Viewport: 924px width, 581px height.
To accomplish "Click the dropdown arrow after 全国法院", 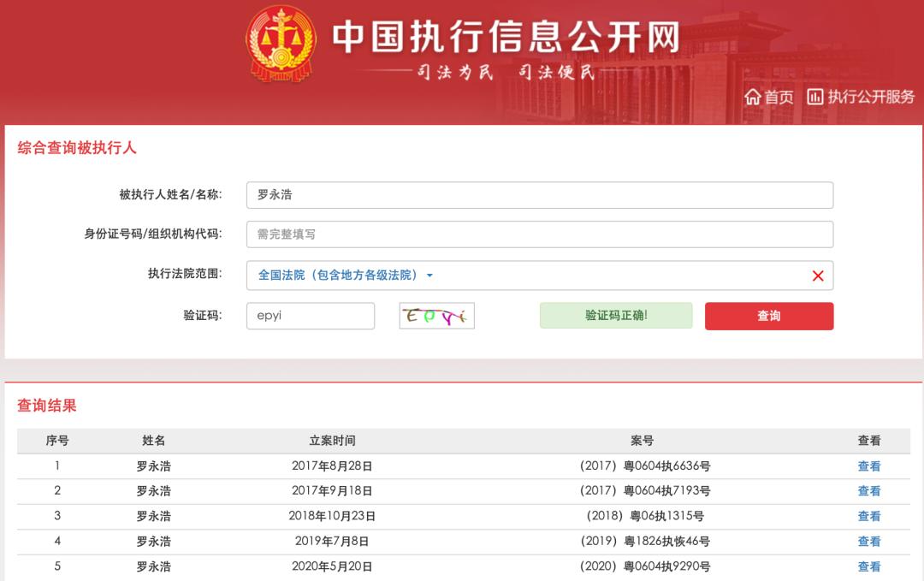I will [429, 276].
